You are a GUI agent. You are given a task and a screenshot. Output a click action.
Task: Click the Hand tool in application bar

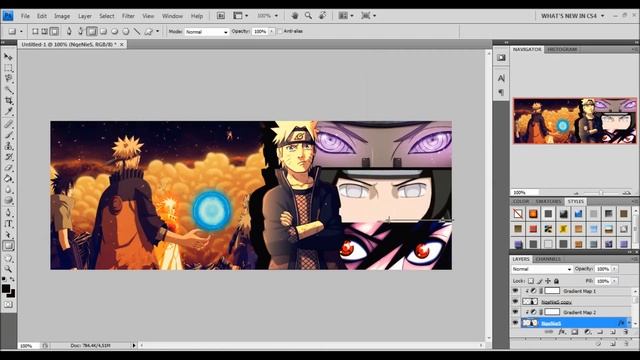coord(295,16)
